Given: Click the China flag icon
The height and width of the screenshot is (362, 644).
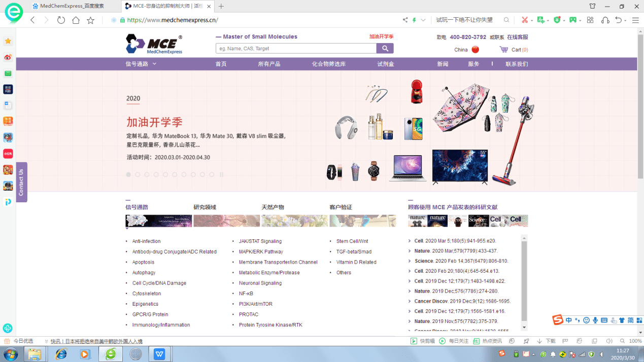Looking at the screenshot, I should click(x=475, y=50).
